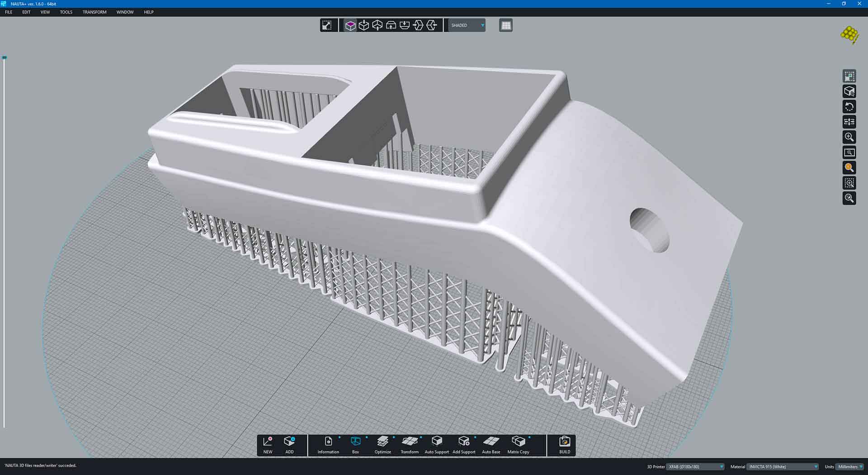Viewport: 868px width, 475px height.
Task: Open the Auto Base tool
Action: coord(491,445)
